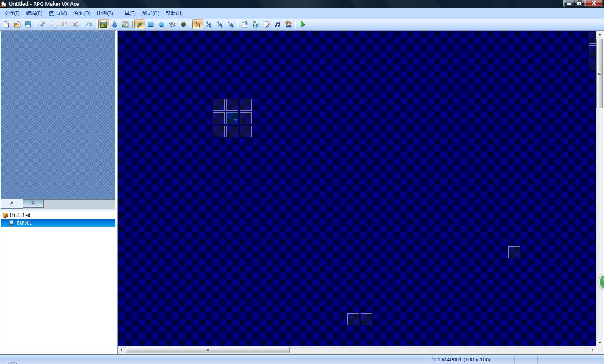The height and width of the screenshot is (364, 604).
Task: Start playtest with the green play icon
Action: point(302,24)
